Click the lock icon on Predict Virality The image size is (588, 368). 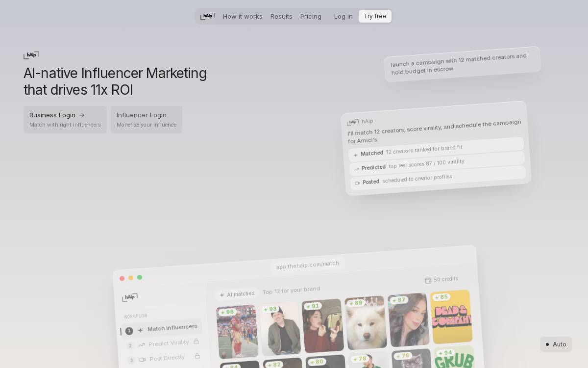tap(196, 341)
